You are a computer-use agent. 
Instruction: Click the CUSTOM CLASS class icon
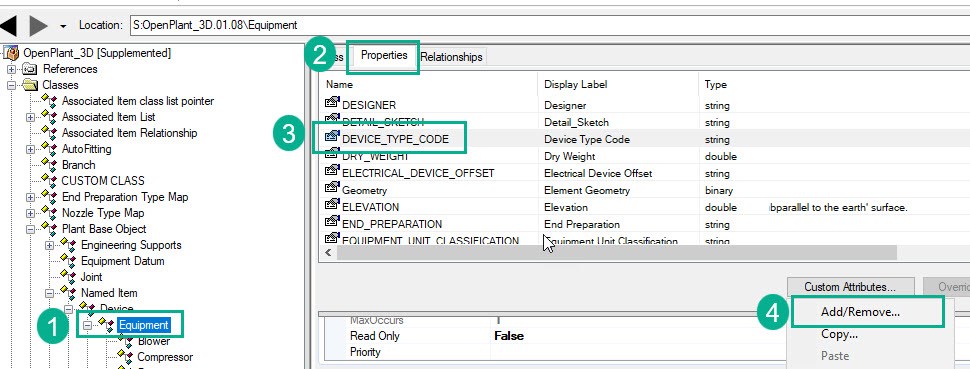click(x=49, y=181)
